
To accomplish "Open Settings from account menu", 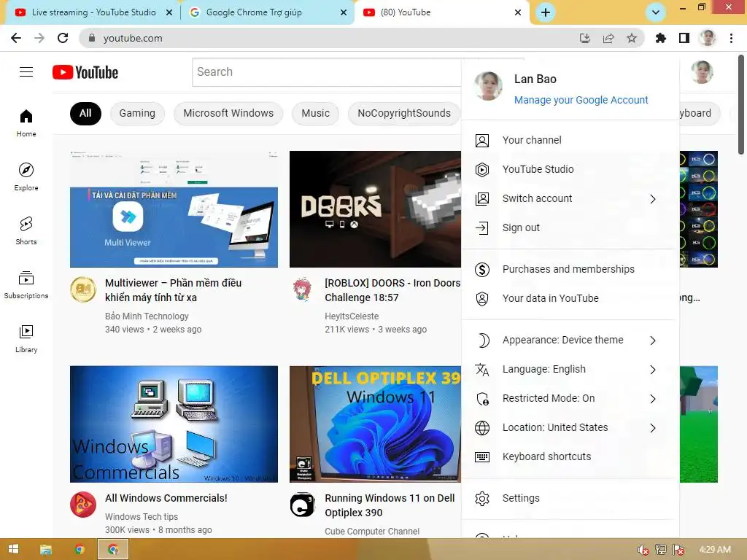I will (x=570, y=499).
